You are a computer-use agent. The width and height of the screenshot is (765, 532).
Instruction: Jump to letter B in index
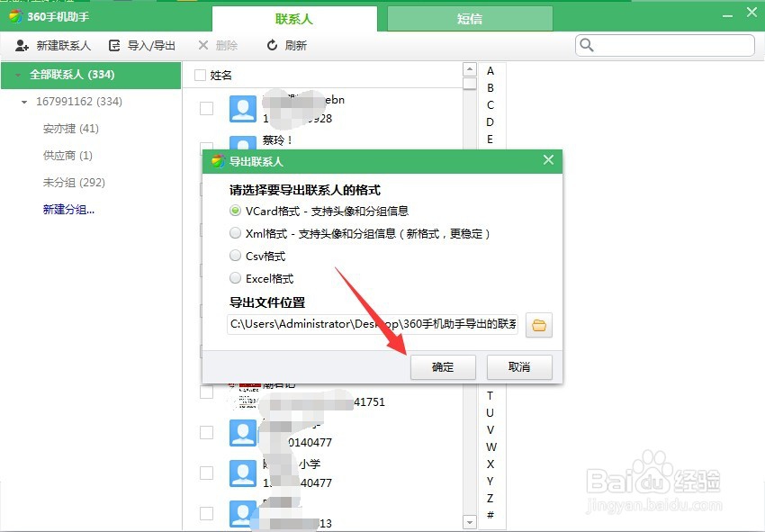(490, 88)
